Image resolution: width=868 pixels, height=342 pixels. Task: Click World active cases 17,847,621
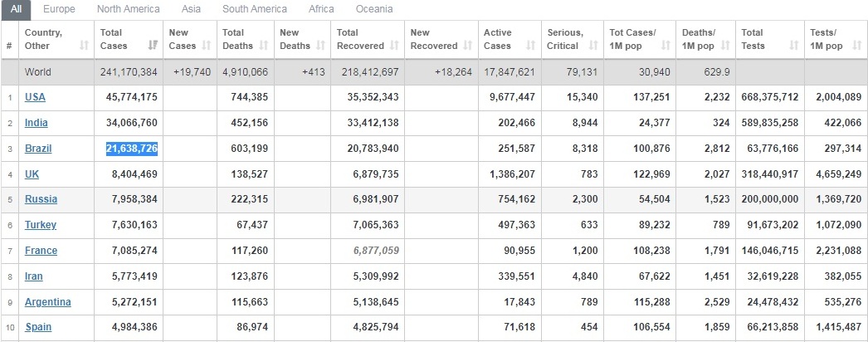[x=510, y=72]
